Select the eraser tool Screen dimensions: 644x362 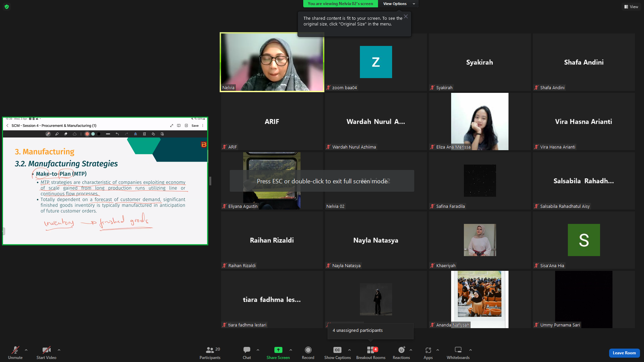click(66, 134)
